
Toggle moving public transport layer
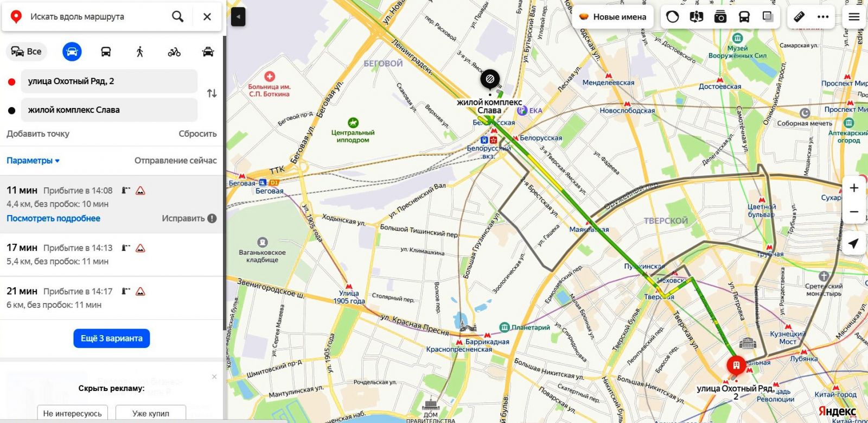point(744,17)
